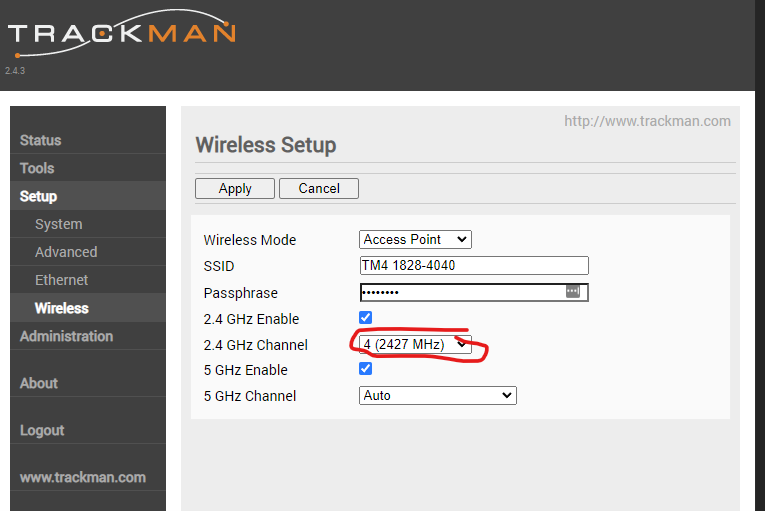Image resolution: width=765 pixels, height=511 pixels.
Task: Cancel the wireless changes
Action: [319, 188]
